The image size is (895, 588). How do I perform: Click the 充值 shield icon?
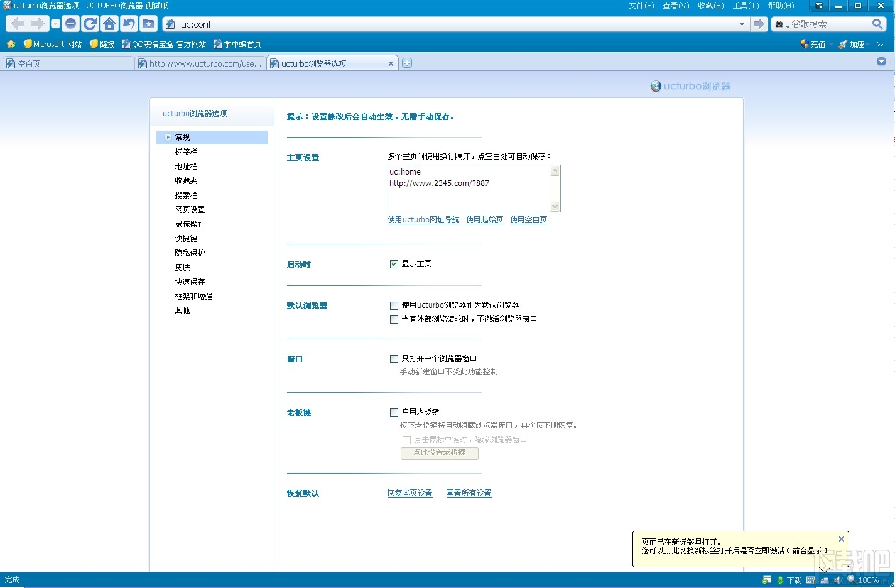804,44
